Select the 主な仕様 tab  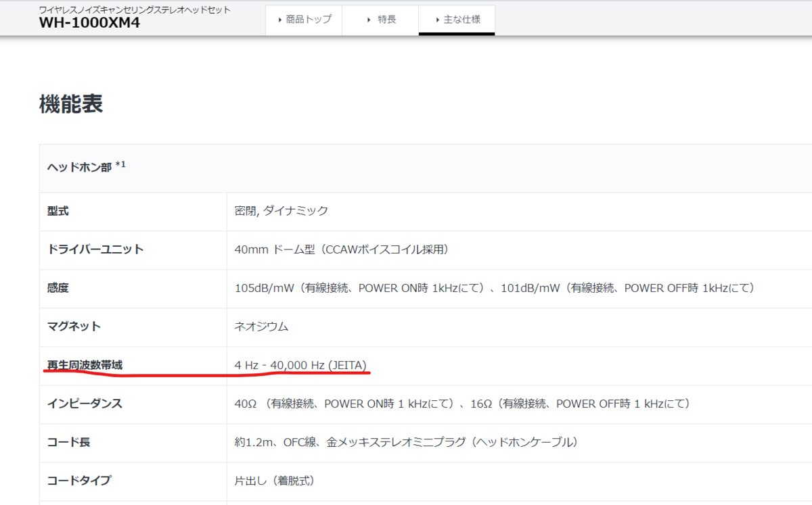457,20
